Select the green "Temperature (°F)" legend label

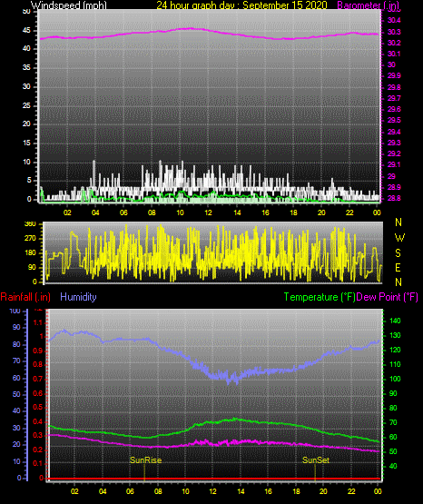click(x=320, y=297)
